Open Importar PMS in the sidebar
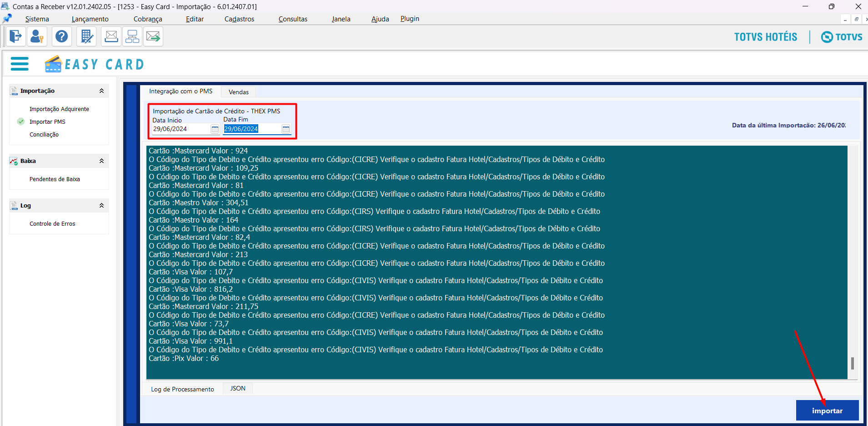 point(47,122)
